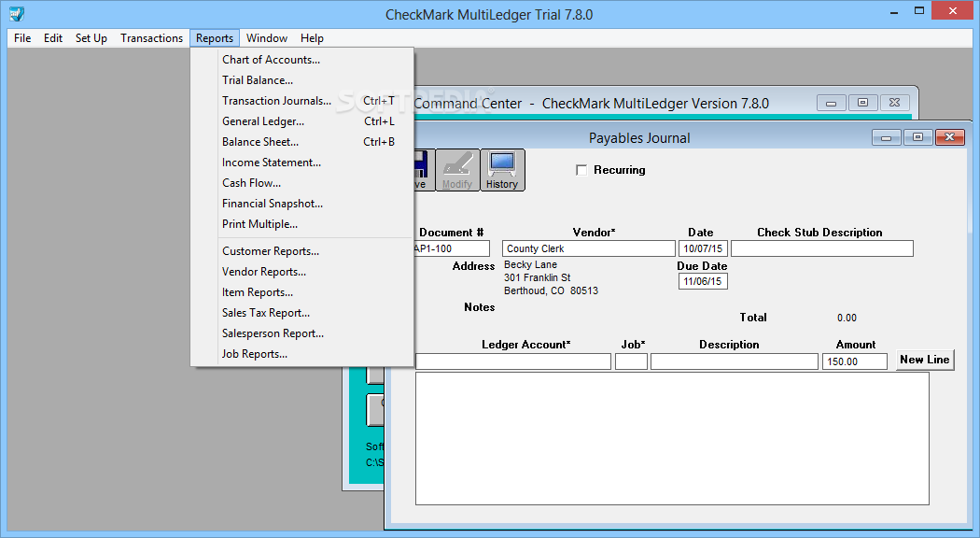Select Trial Balance report
The width and height of the screenshot is (980, 538).
[x=301, y=80]
